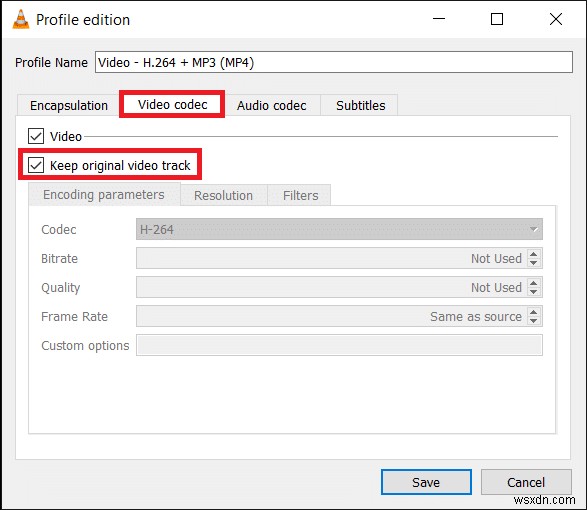The height and width of the screenshot is (510, 587).
Task: Edit the Profile Name text field
Action: pos(334,62)
